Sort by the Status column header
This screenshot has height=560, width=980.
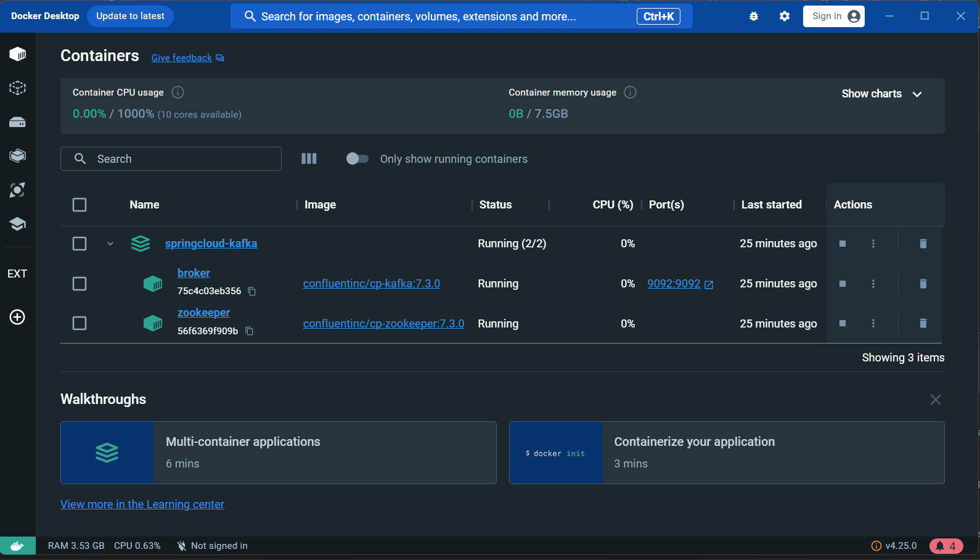(x=496, y=205)
